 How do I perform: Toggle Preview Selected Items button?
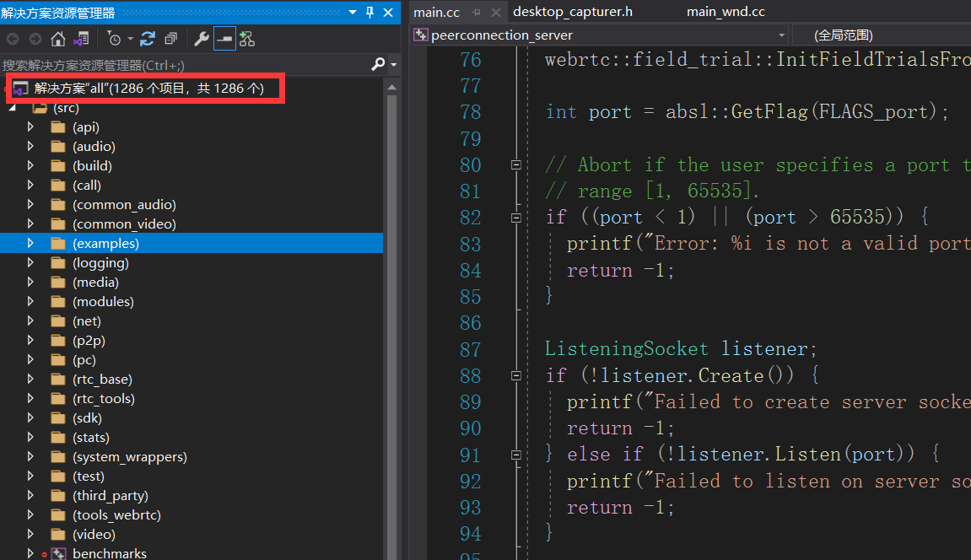point(224,39)
